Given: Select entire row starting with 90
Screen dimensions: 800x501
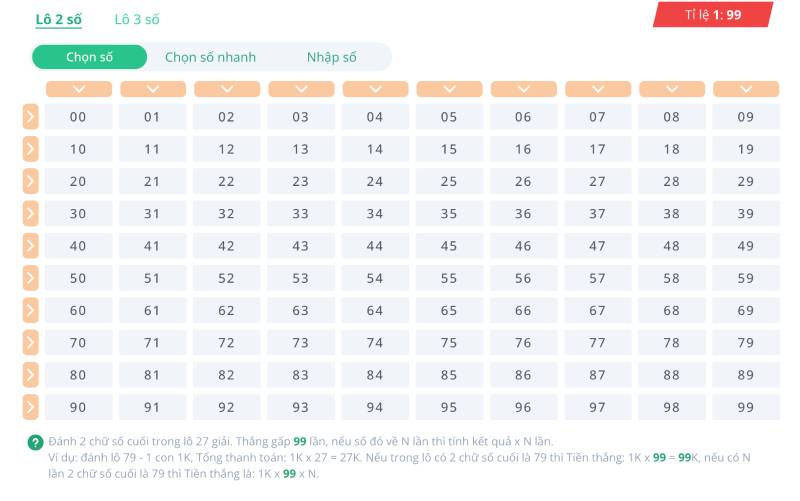Looking at the screenshot, I should coord(30,407).
